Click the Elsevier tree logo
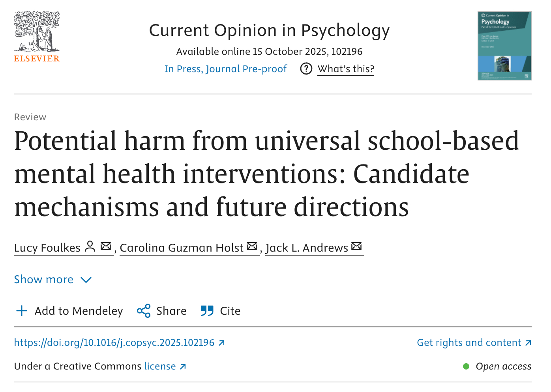This screenshot has height=392, width=551. tap(37, 32)
